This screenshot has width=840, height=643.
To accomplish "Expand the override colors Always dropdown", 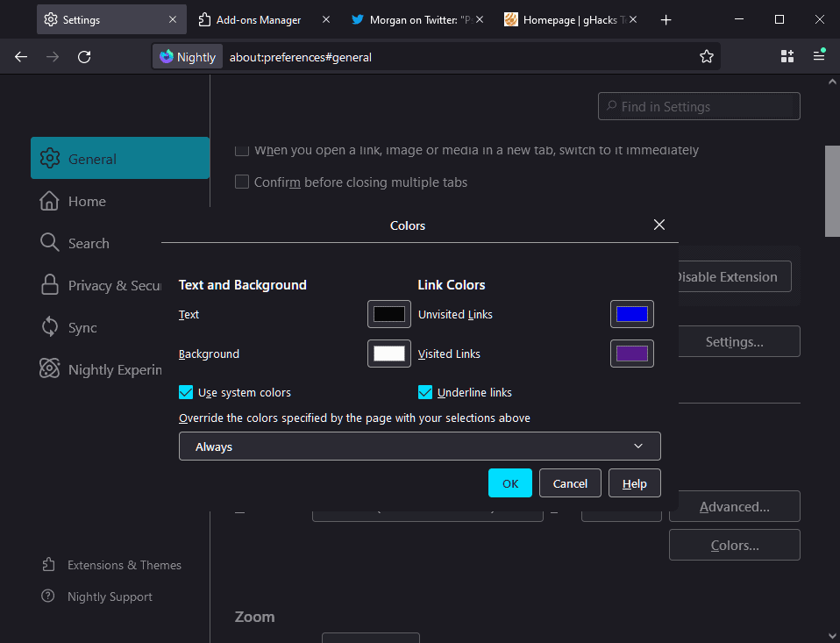I will [x=419, y=446].
